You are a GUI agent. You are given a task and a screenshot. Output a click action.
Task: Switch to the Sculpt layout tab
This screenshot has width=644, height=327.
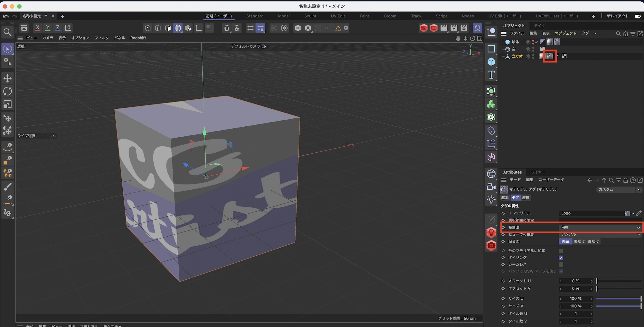(310, 16)
